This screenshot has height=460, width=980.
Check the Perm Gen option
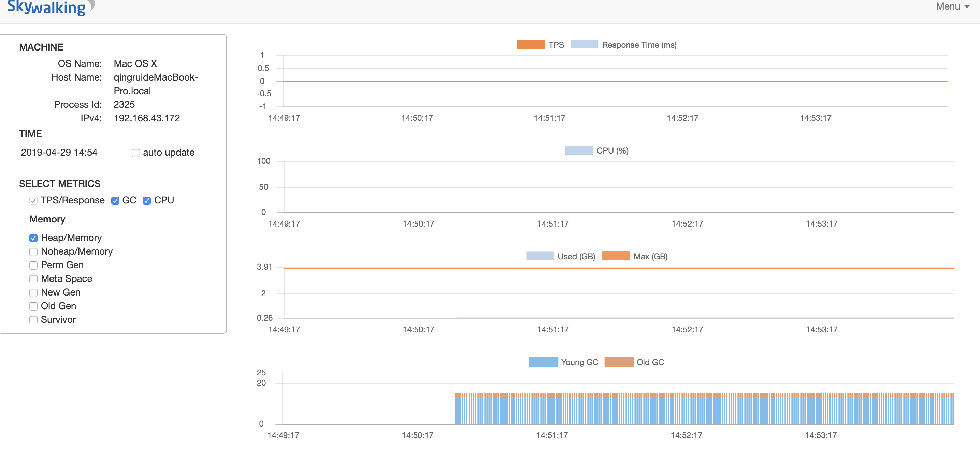point(33,265)
